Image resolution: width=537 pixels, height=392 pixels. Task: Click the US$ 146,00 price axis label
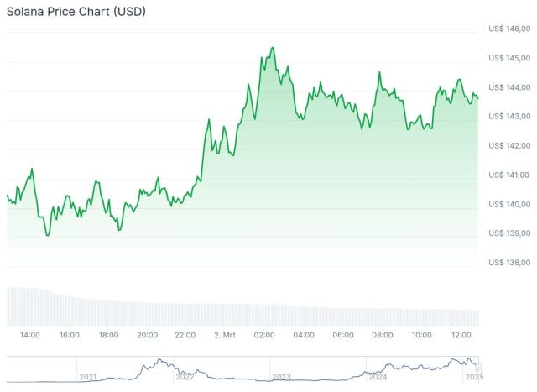point(508,29)
